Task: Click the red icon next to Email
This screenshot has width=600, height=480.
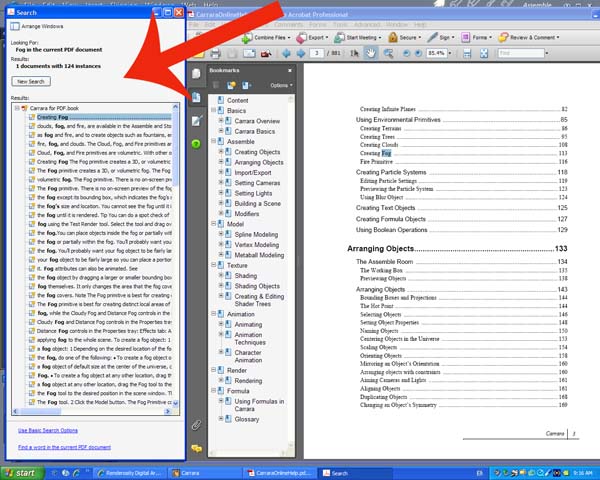Action: (266, 54)
